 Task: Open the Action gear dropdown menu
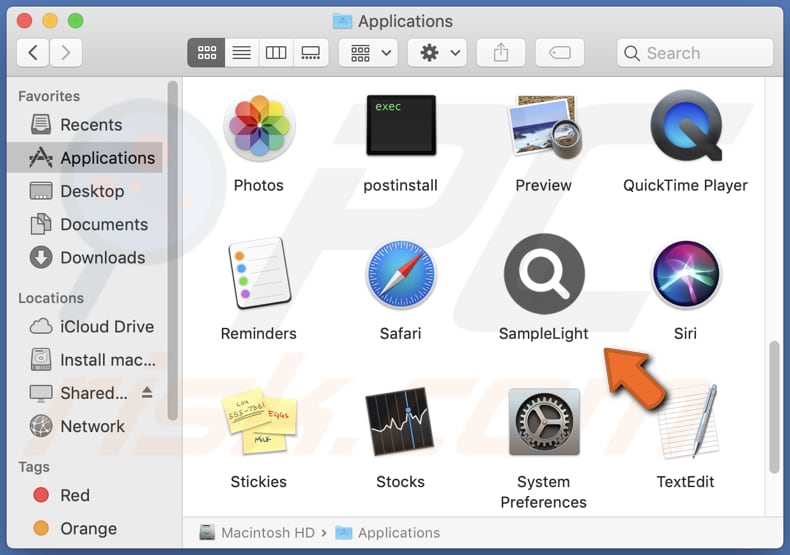[x=440, y=53]
